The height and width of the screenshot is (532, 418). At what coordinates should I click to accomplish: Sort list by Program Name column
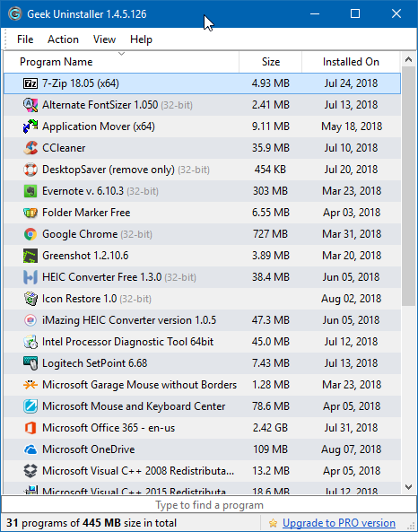(121, 62)
